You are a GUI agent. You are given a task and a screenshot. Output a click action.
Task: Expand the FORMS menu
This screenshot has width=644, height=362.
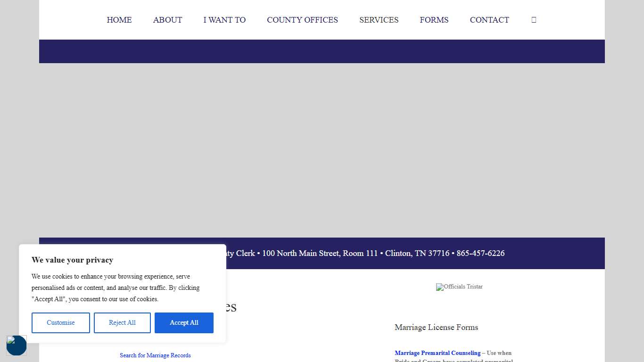[x=434, y=20]
